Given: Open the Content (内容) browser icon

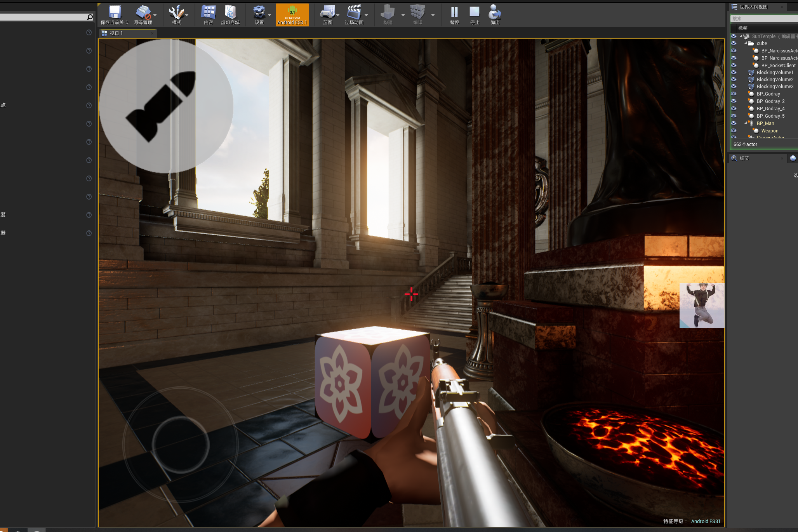Looking at the screenshot, I should (208, 12).
